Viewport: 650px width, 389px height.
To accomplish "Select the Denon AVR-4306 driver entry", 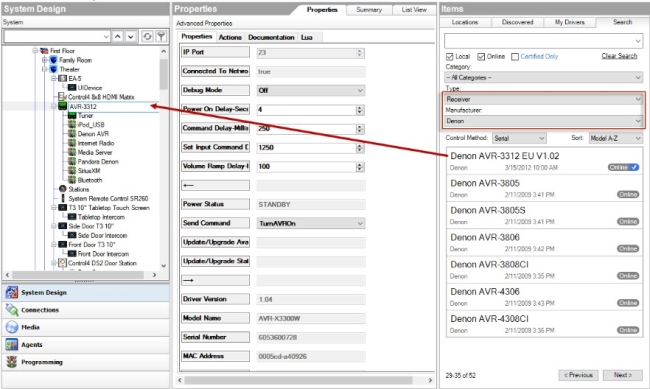I will pyautogui.click(x=544, y=297).
